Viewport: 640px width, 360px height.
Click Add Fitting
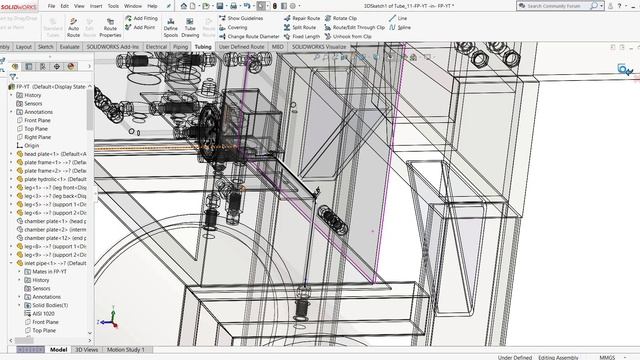(141, 18)
